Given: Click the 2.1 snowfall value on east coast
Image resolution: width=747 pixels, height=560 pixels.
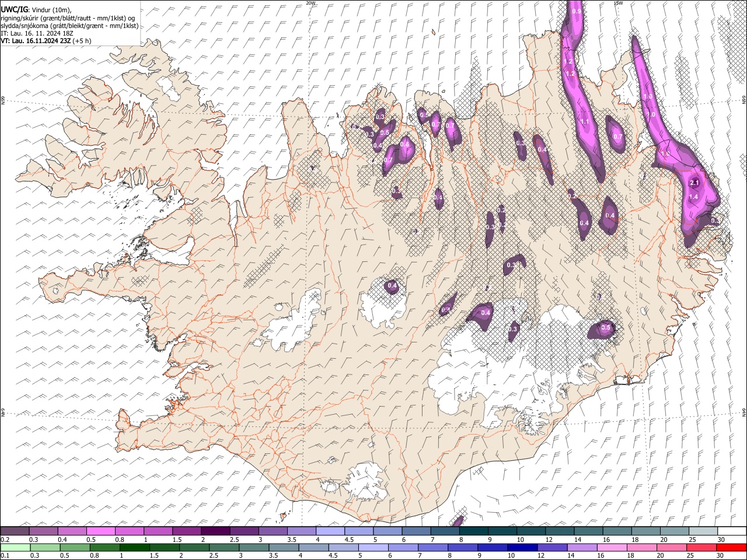Looking at the screenshot, I should [x=694, y=183].
